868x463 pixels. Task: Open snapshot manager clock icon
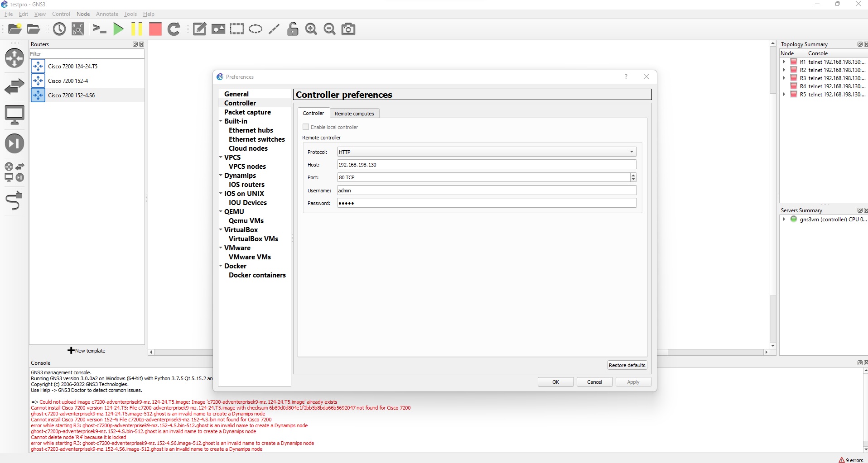click(x=59, y=29)
